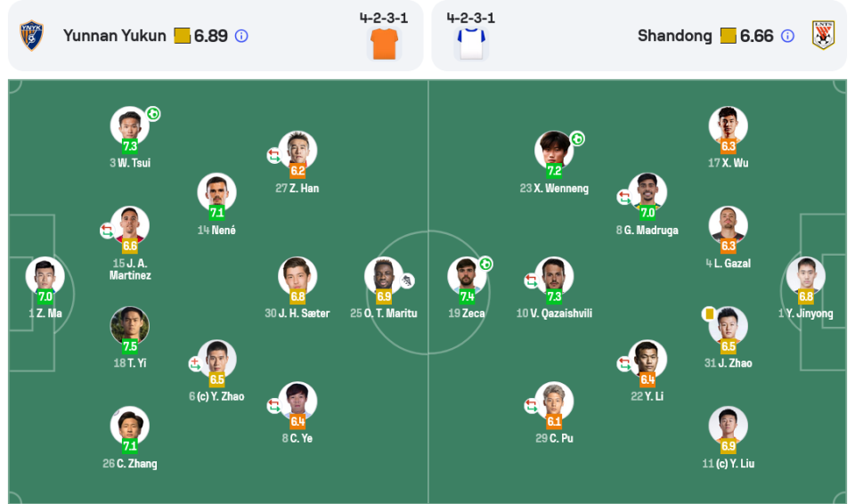This screenshot has width=855, height=504.
Task: Open the Yunnan Yukun rating info icon
Action: [241, 37]
